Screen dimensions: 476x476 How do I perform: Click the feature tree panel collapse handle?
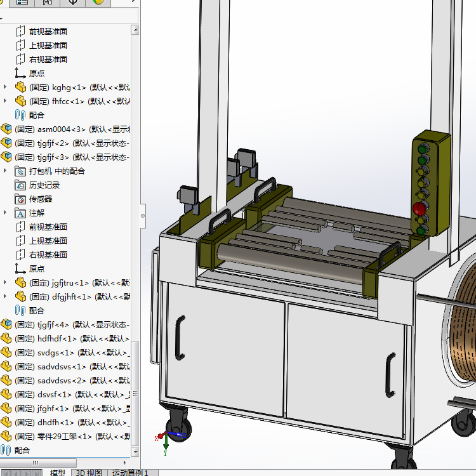143,216
